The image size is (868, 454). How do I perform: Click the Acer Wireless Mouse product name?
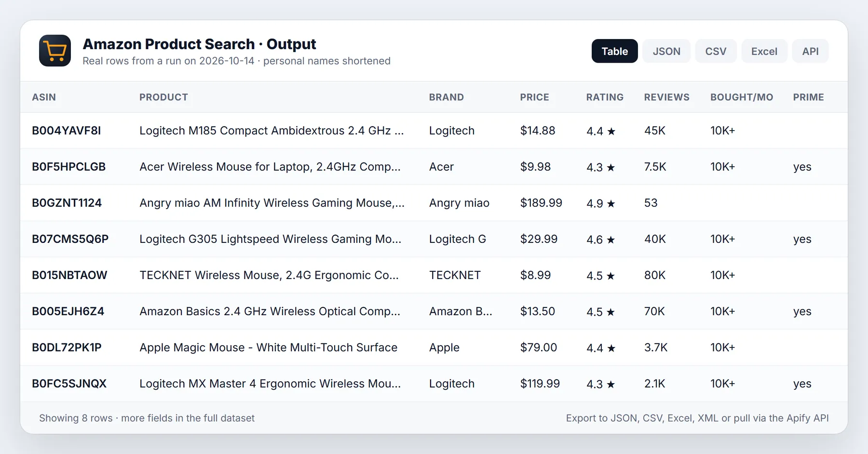pos(270,167)
